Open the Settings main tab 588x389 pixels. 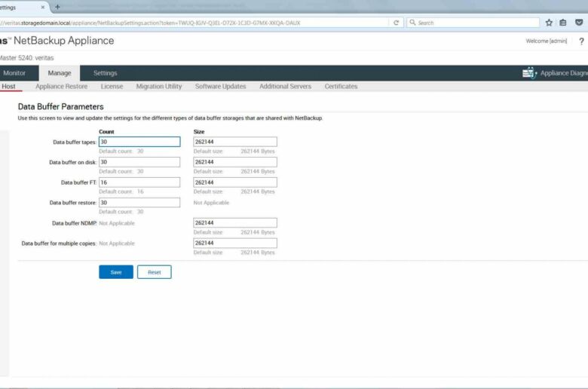pyautogui.click(x=105, y=73)
